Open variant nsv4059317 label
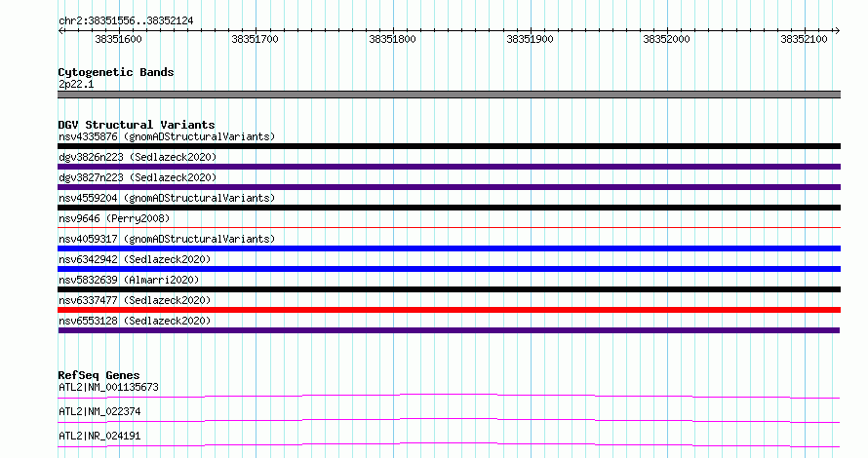Image resolution: width=868 pixels, height=458 pixels. 167,239
